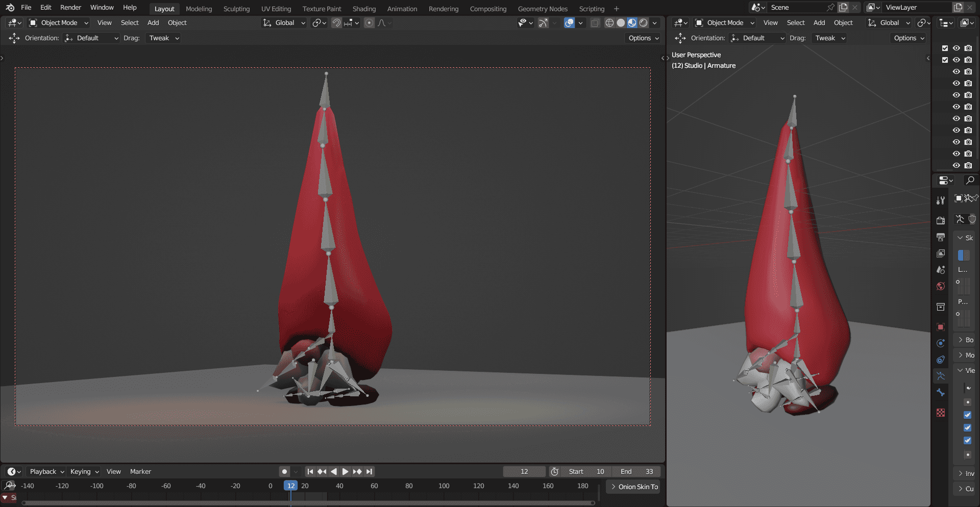Open the Marker menu in timeline
Viewport: 980px width, 507px height.
(x=140, y=472)
